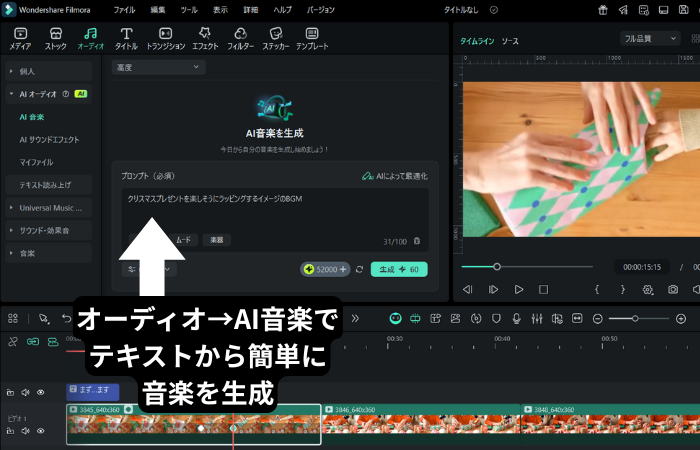
Task: Open the バージョン menu
Action: point(321,10)
